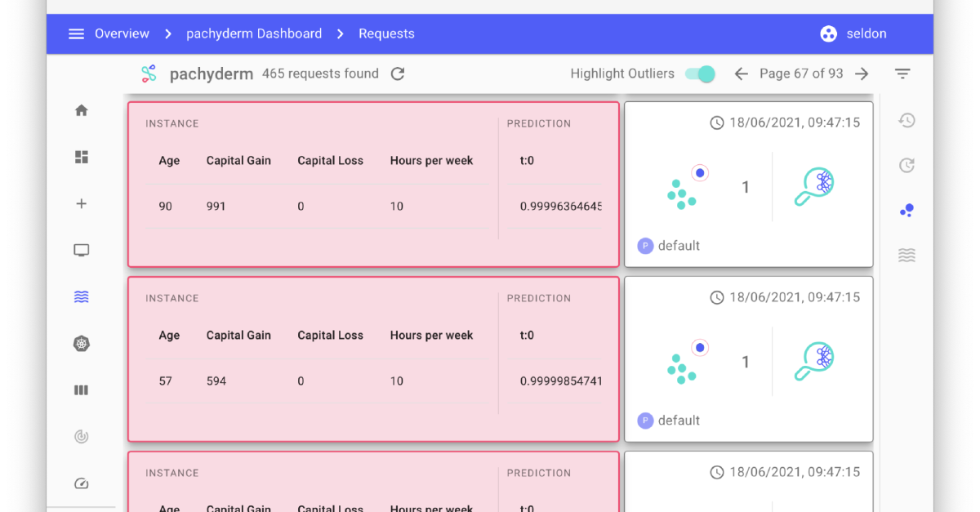The image size is (980, 512).
Task: Click the history clock icon in right panel
Action: pyautogui.click(x=906, y=121)
